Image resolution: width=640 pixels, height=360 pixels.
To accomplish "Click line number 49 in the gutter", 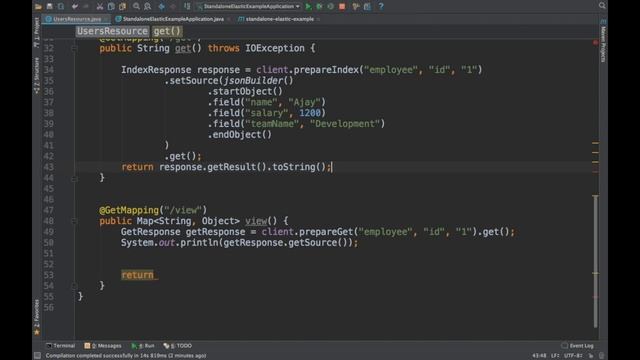I will (49, 232).
